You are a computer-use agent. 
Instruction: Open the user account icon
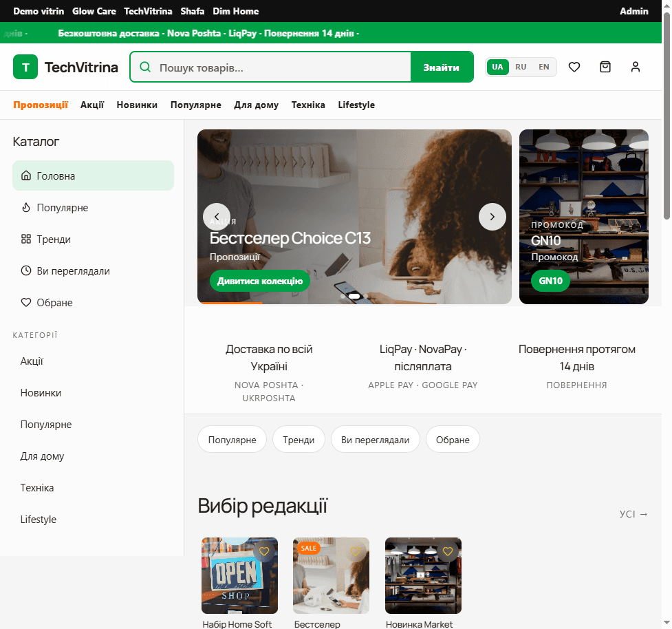click(636, 67)
